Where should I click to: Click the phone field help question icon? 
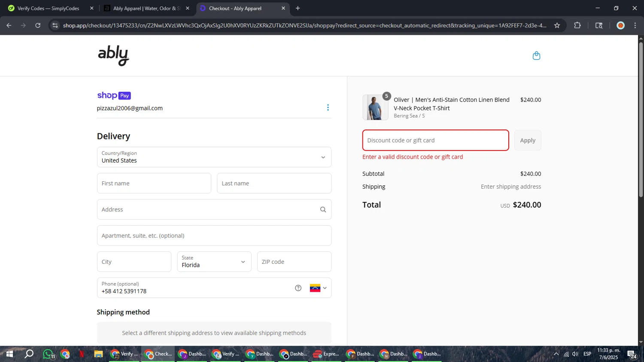point(298,288)
